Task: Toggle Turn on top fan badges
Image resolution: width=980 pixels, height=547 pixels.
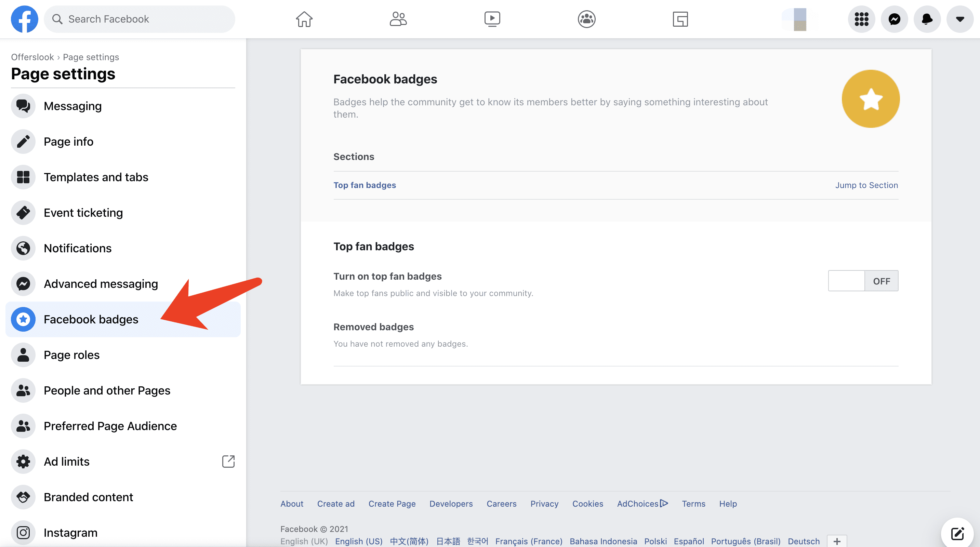Action: coord(863,280)
